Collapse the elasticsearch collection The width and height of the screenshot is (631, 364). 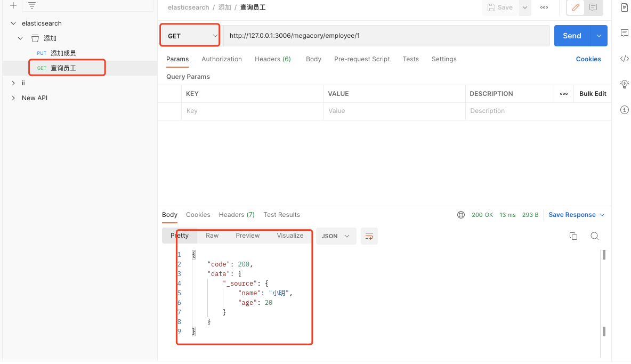12,23
